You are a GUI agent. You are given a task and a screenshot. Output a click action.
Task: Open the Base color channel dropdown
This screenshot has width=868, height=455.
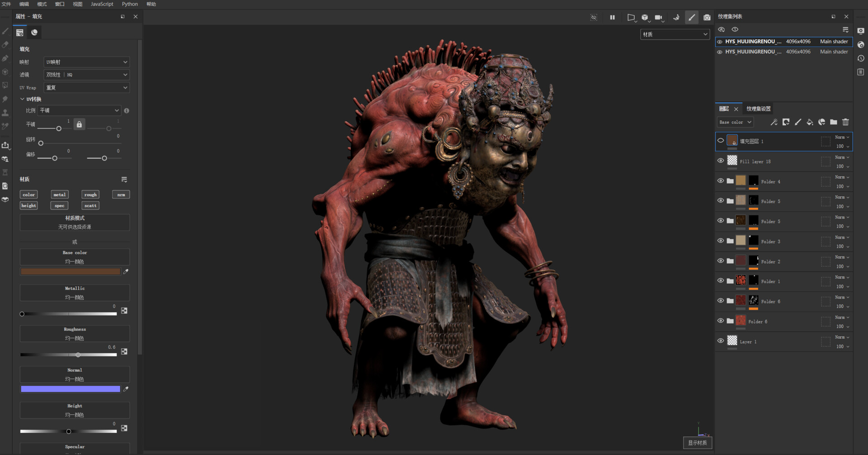(x=735, y=122)
